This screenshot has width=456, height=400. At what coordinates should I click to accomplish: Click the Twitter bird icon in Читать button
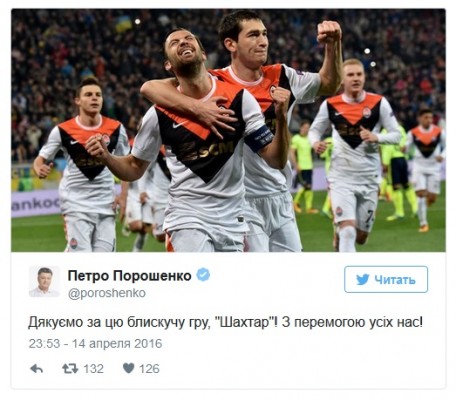(363, 279)
